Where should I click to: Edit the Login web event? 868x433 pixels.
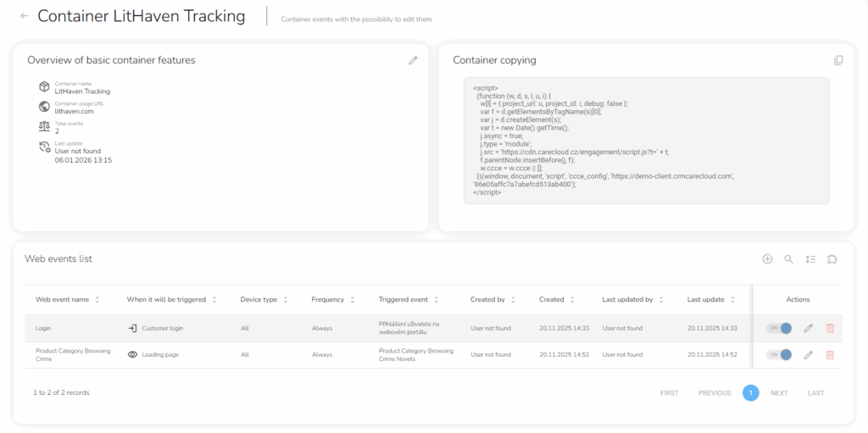(x=808, y=329)
